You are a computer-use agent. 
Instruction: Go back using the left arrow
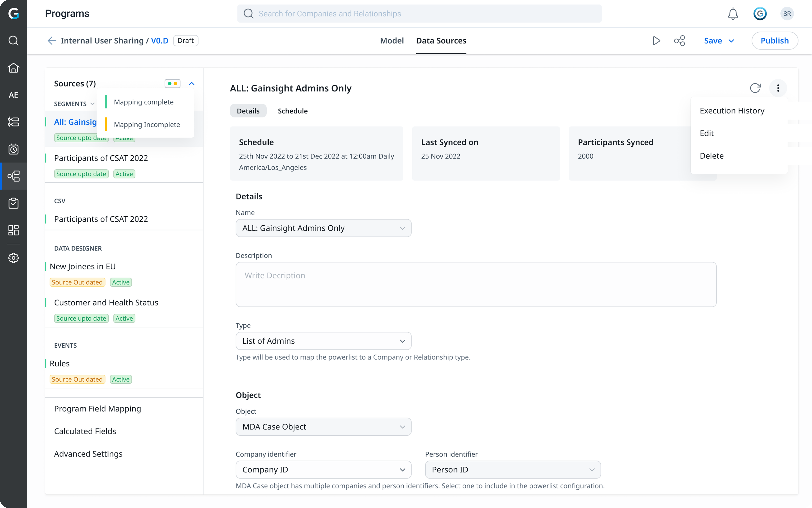pos(52,41)
